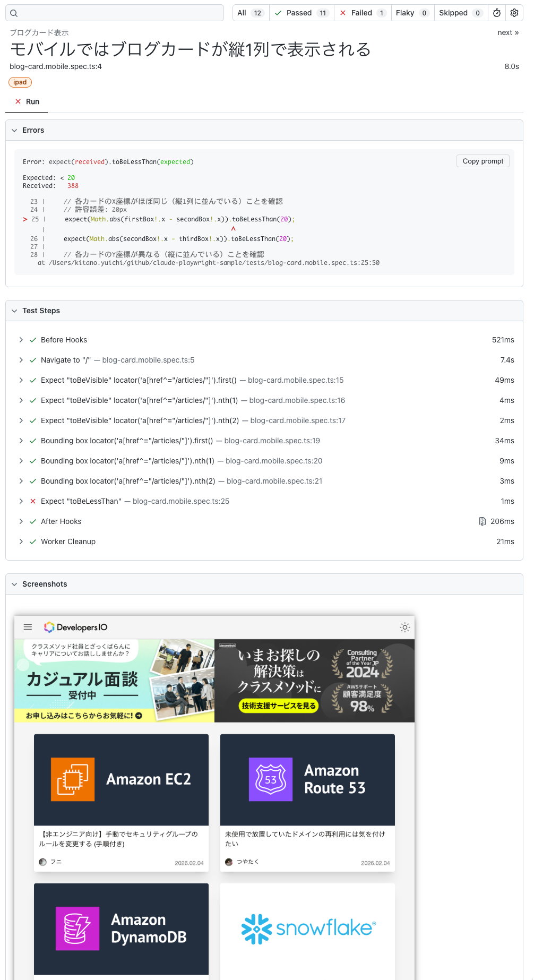This screenshot has height=980, width=534.
Task: Click the attachment icon on After Hooks row
Action: click(483, 521)
